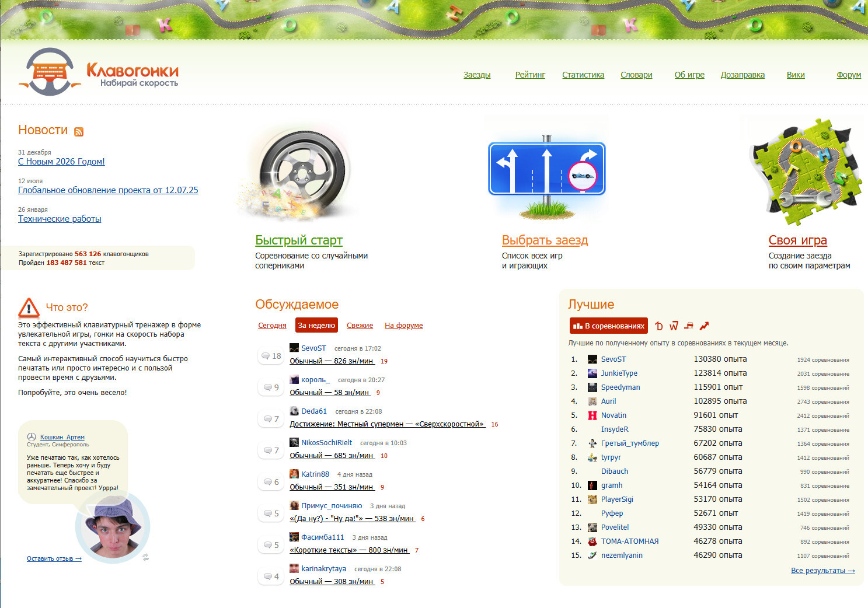Click the RSS feed icon beside Новости
Screen dimensions: 868x608
pyautogui.click(x=79, y=131)
